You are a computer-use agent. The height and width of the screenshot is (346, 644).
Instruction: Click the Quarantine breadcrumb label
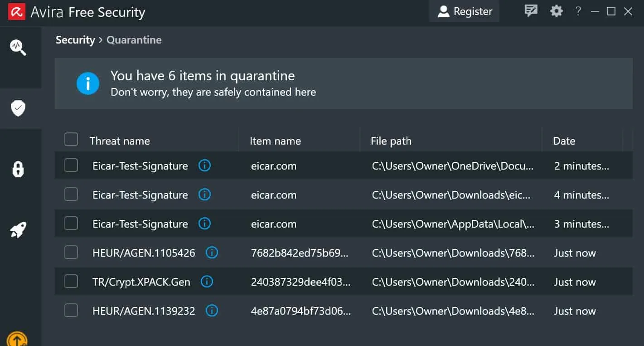(134, 40)
